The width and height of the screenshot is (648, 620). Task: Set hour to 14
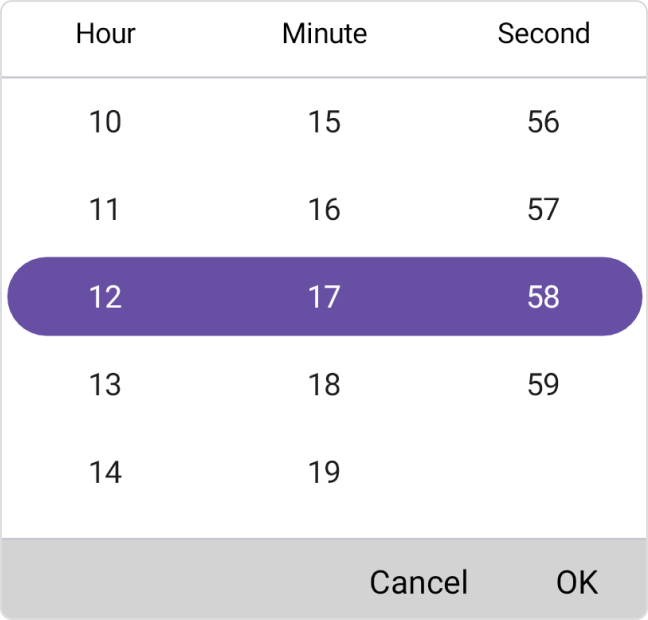[105, 472]
